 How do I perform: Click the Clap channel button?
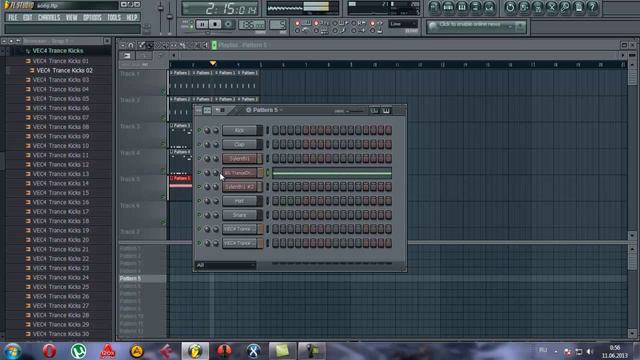click(240, 144)
